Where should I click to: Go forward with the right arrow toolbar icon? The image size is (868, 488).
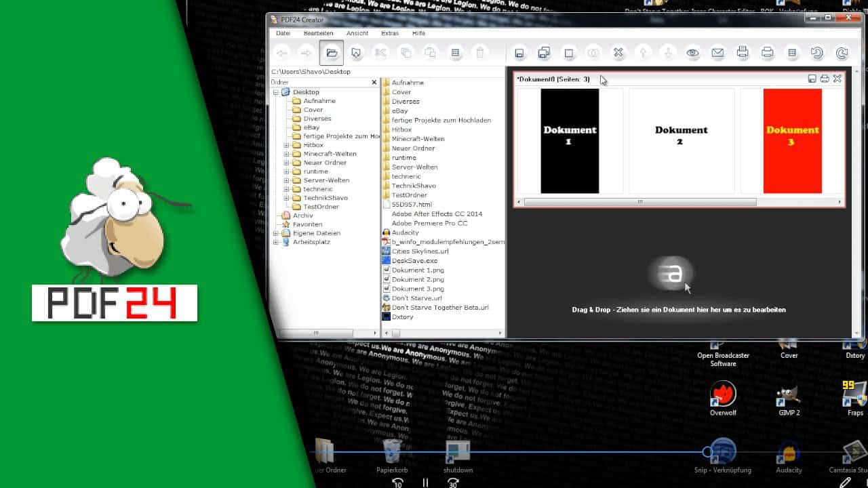[x=307, y=53]
